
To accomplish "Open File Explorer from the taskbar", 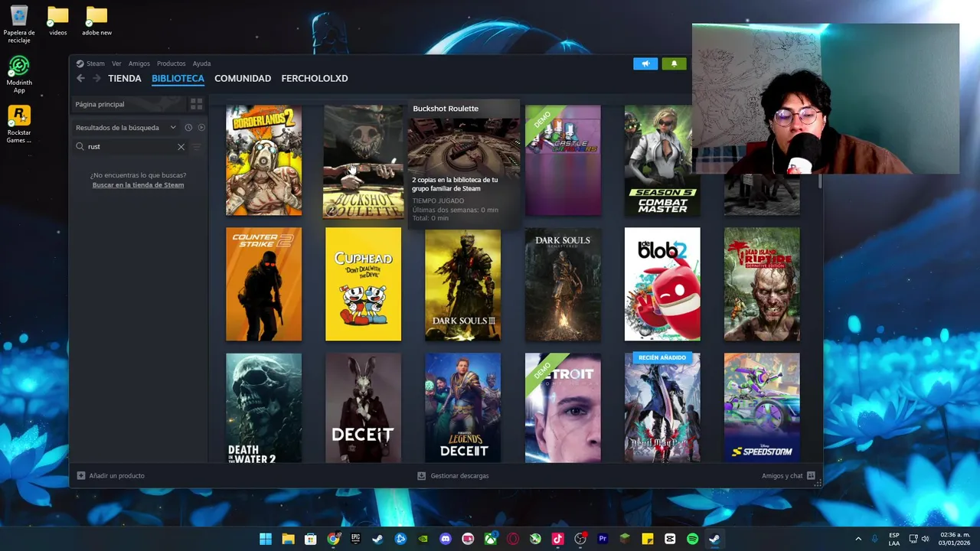I will point(288,539).
